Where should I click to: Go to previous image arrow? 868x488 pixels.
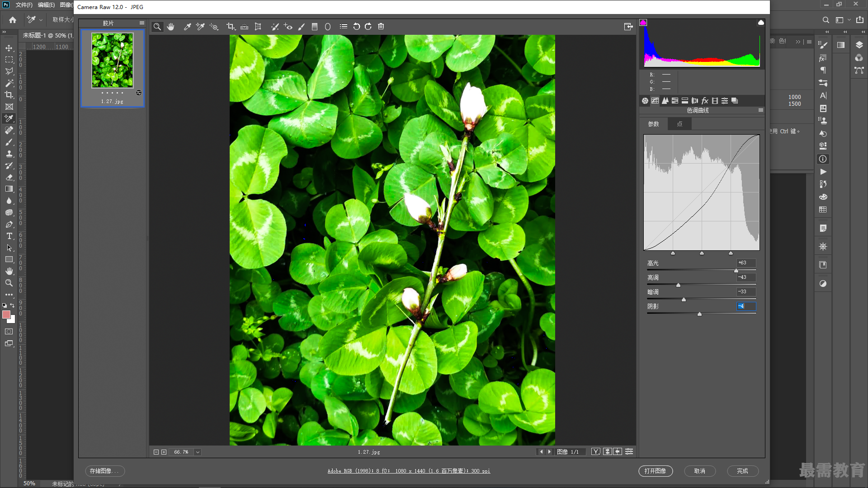pyautogui.click(x=541, y=451)
